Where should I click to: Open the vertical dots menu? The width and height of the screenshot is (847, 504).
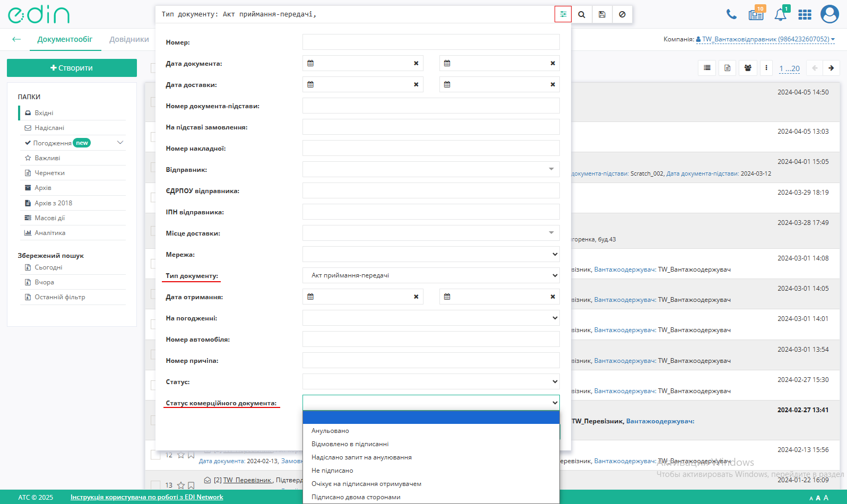[x=766, y=68]
